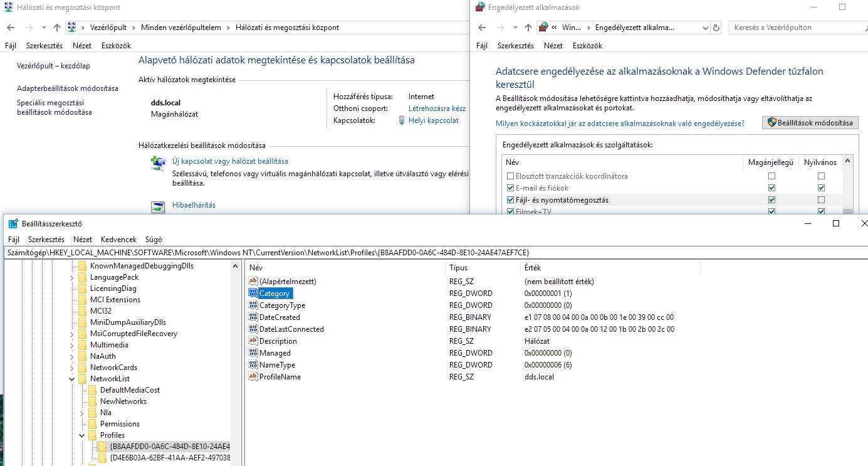Expand the MsiCorruptedFileRecovery registry key
The image size is (868, 466).
point(72,334)
